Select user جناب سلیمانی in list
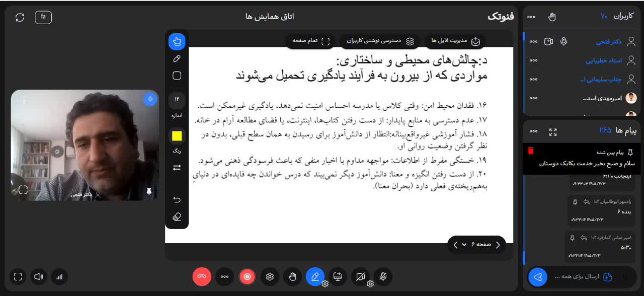644x296 pixels. click(601, 80)
